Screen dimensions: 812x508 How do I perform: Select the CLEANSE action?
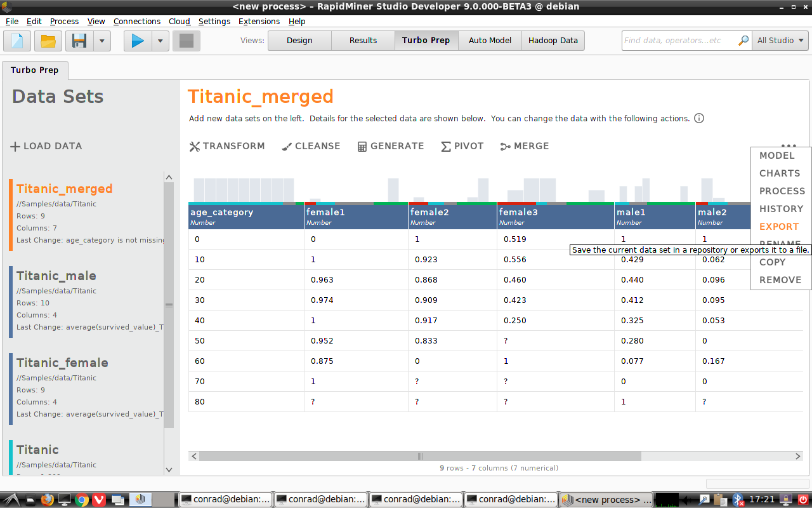click(x=310, y=146)
